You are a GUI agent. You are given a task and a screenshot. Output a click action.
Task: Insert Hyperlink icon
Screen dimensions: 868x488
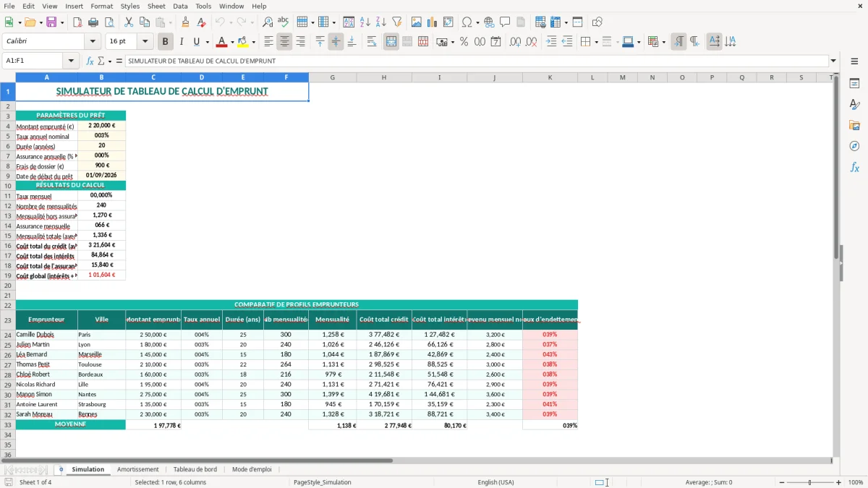click(x=489, y=22)
